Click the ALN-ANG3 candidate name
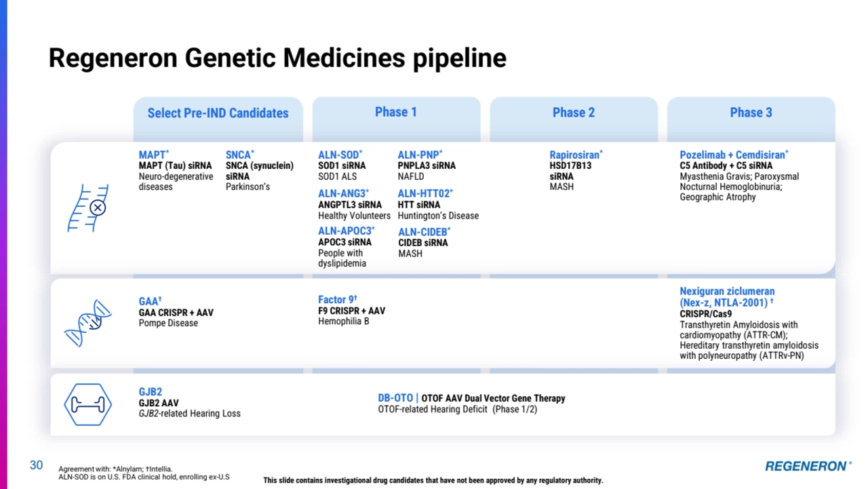 point(344,194)
